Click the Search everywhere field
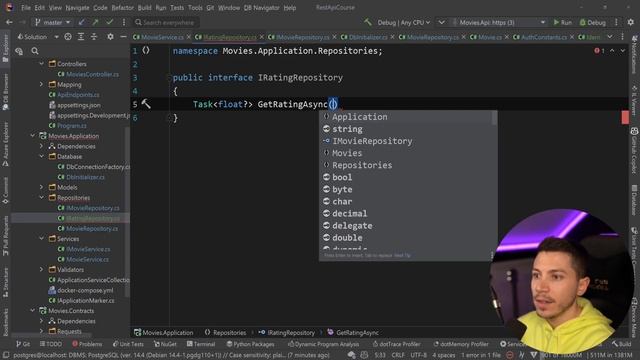The width and height of the screenshot is (640, 360). tap(165, 22)
